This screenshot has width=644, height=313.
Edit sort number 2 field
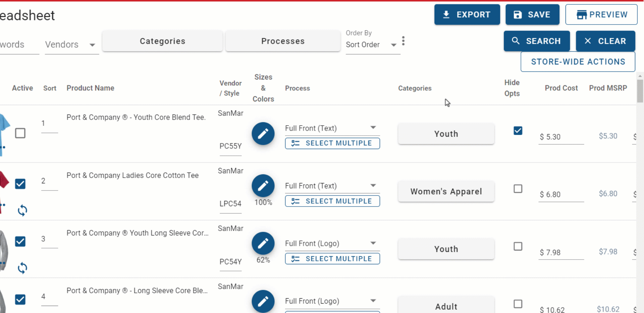(x=50, y=181)
